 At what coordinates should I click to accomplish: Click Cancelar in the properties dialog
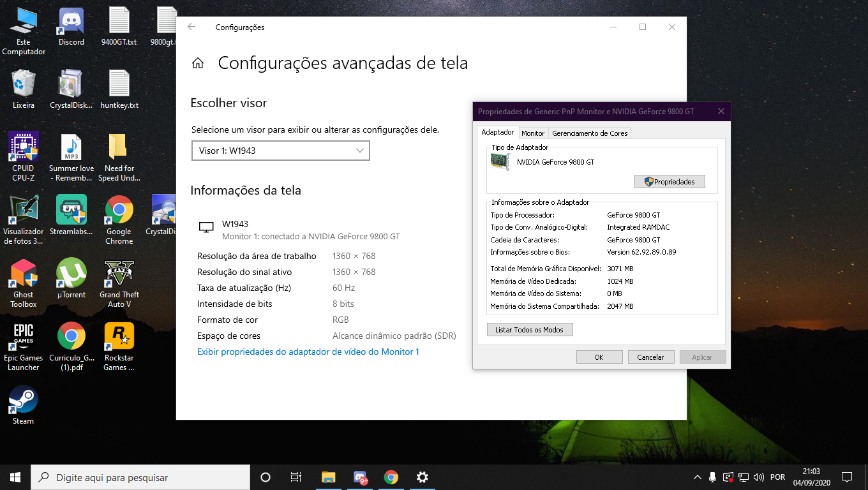point(651,357)
